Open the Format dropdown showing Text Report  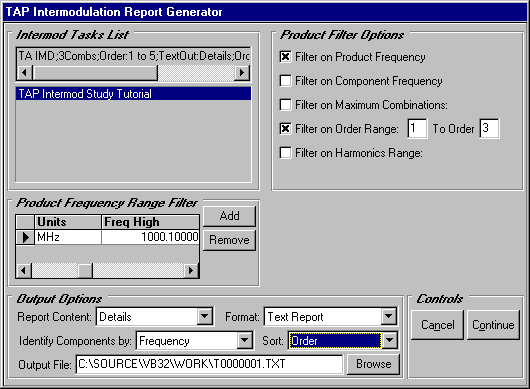coord(389,317)
